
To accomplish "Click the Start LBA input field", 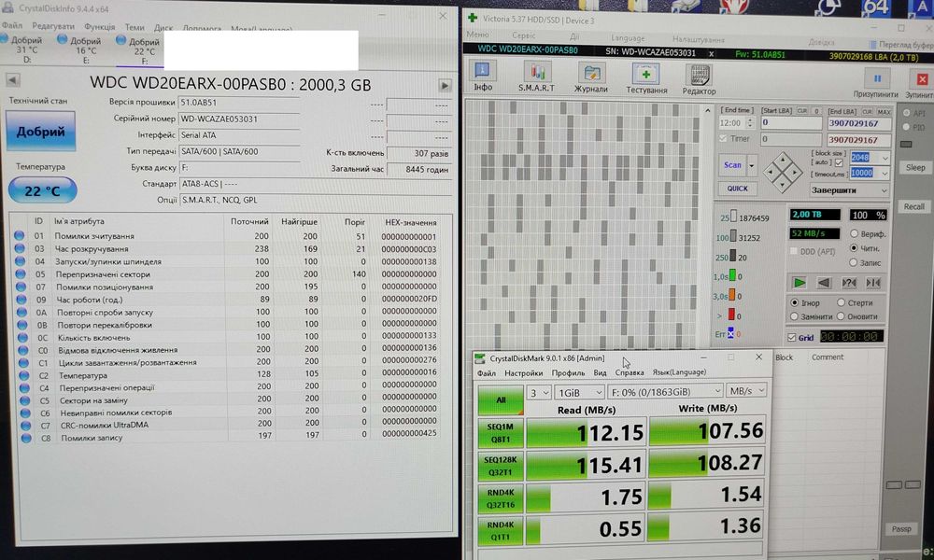I will coord(791,122).
